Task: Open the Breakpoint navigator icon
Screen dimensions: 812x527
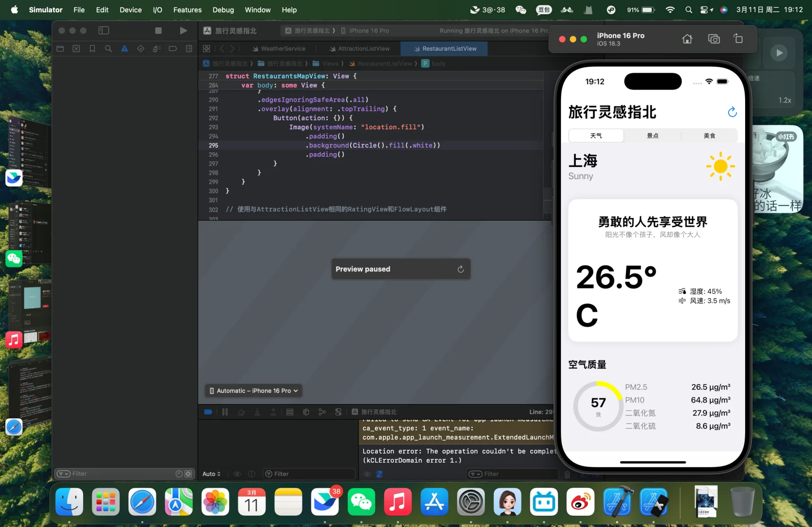Action: 172,49
